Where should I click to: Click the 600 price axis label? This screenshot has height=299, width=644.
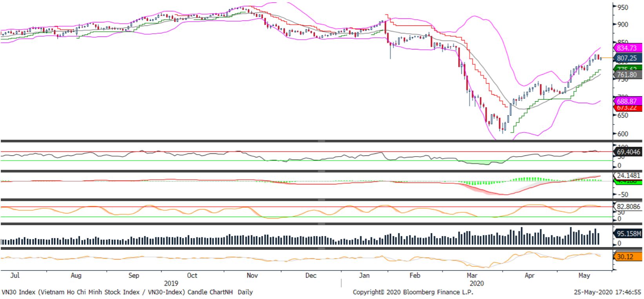[x=622, y=134]
